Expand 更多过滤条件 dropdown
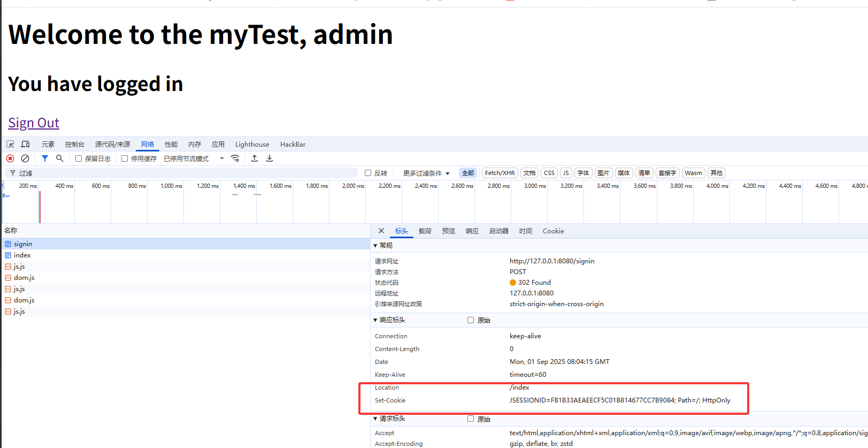Screen dimensions: 868x448 (x=426, y=173)
